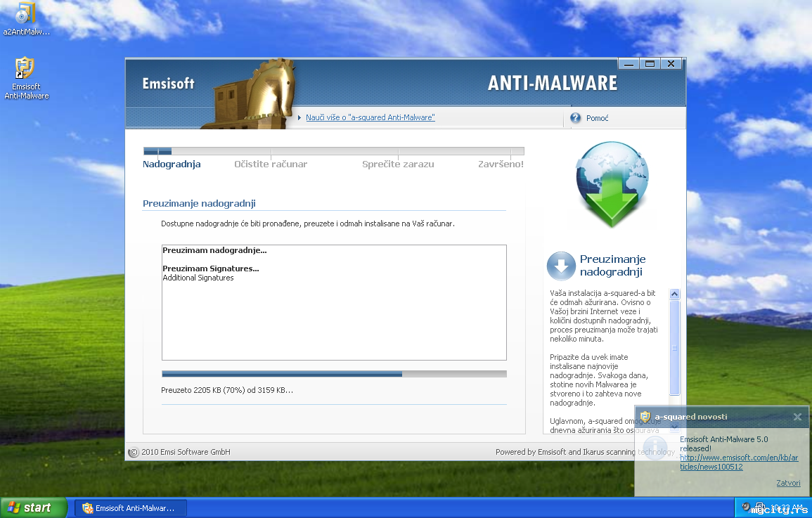Click Zatvori to dismiss news popup

[788, 483]
